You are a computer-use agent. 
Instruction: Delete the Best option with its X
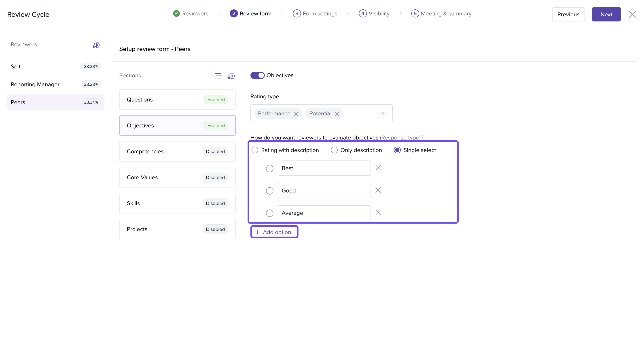point(378,168)
